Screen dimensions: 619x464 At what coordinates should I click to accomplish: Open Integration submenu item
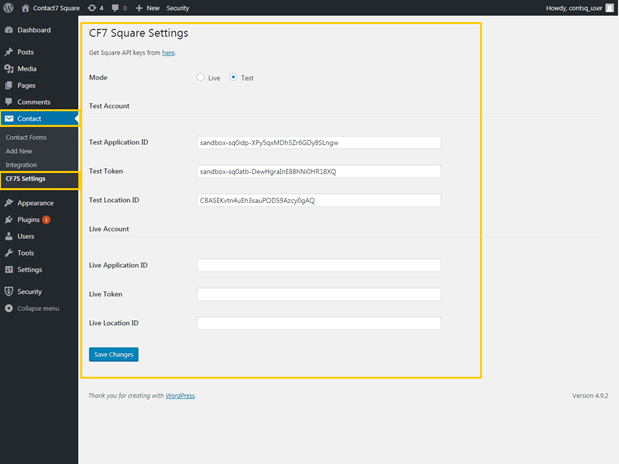point(21,165)
